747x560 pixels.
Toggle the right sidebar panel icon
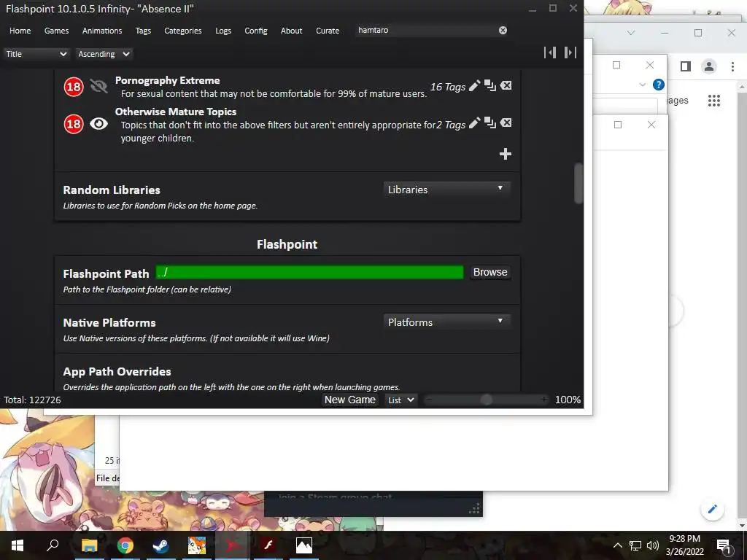pyautogui.click(x=570, y=52)
